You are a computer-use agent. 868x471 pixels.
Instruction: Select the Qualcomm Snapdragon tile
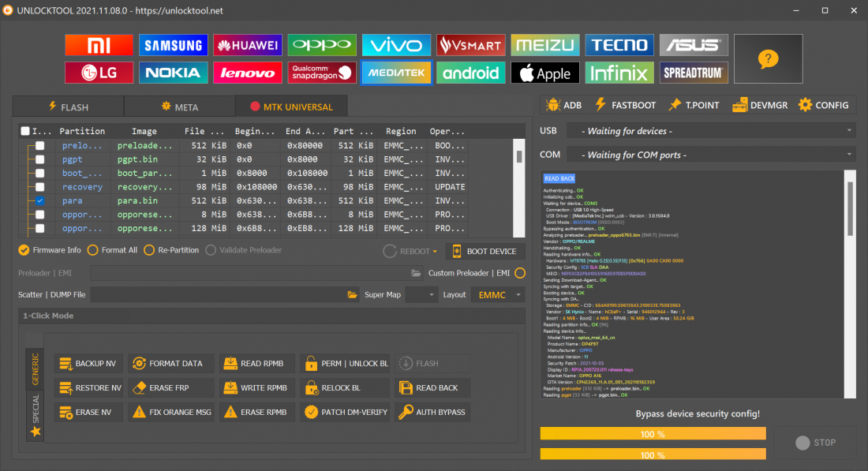click(x=322, y=73)
